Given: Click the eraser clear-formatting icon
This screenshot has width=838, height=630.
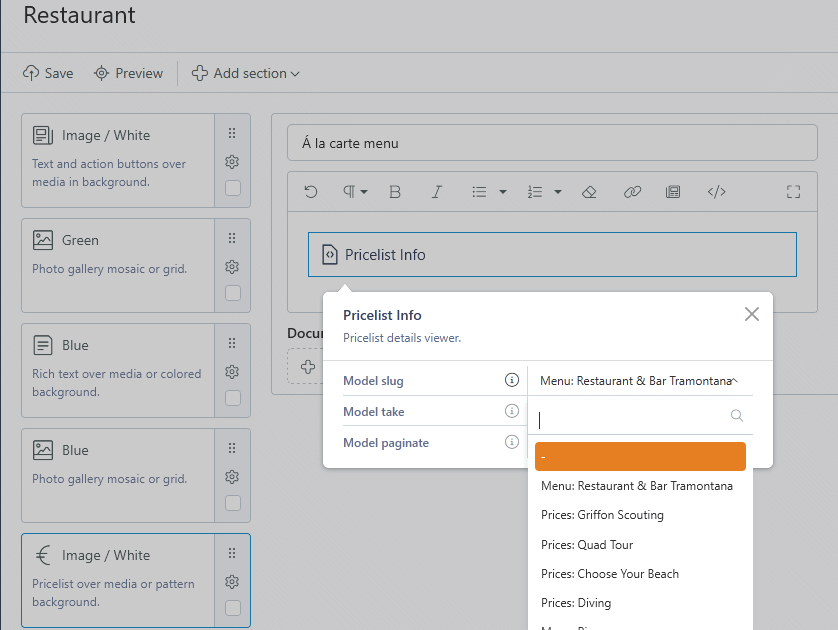Looking at the screenshot, I should 589,192.
